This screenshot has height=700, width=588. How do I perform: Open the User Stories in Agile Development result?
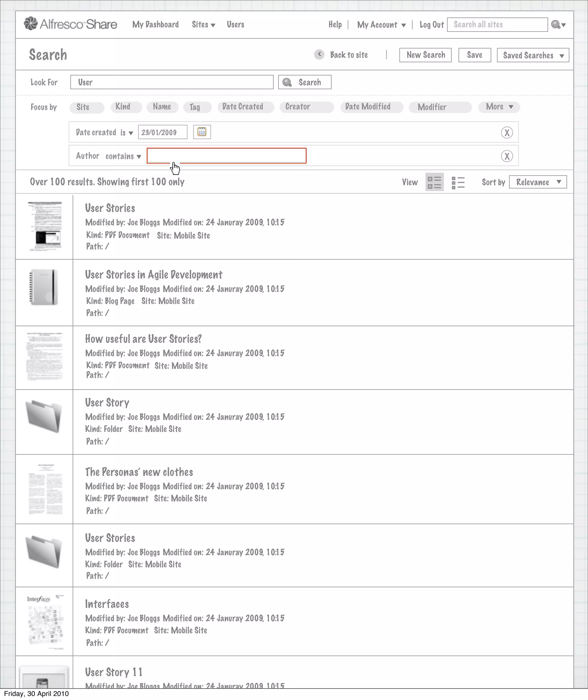point(153,275)
